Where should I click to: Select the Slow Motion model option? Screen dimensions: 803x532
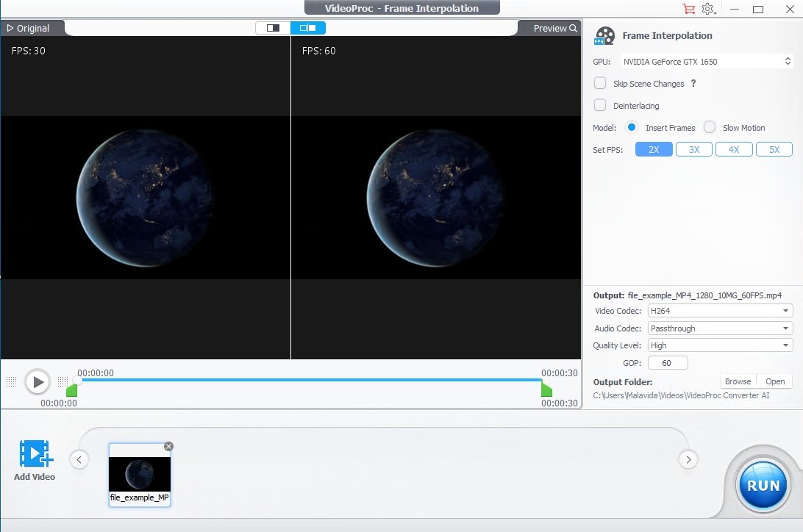[x=710, y=127]
